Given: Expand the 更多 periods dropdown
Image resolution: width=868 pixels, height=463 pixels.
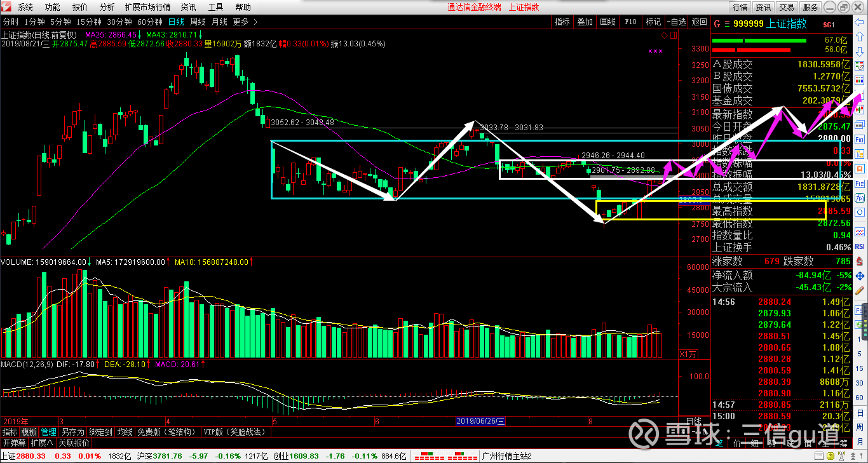Looking at the screenshot, I should 245,22.
